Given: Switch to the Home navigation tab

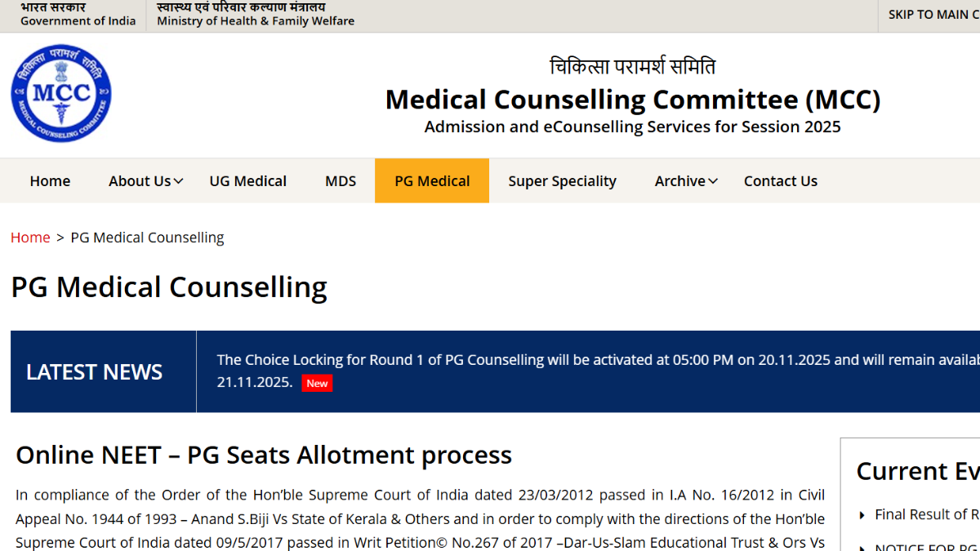Looking at the screenshot, I should pos(50,180).
